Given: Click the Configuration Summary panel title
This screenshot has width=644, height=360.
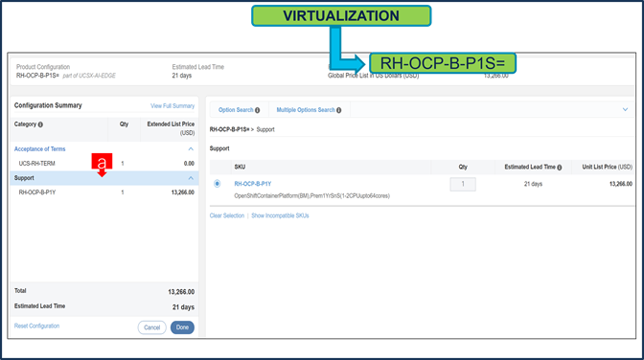Looking at the screenshot, I should pyautogui.click(x=48, y=105).
